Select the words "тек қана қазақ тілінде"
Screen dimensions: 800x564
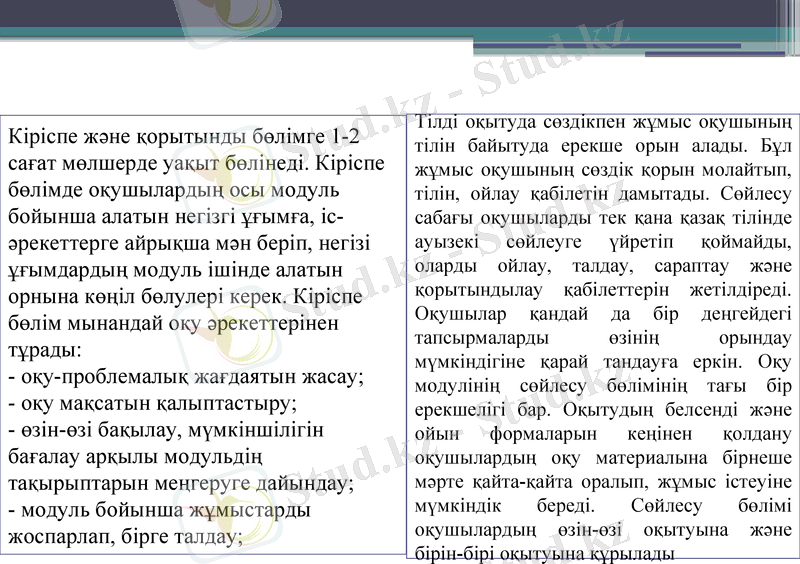[695, 218]
